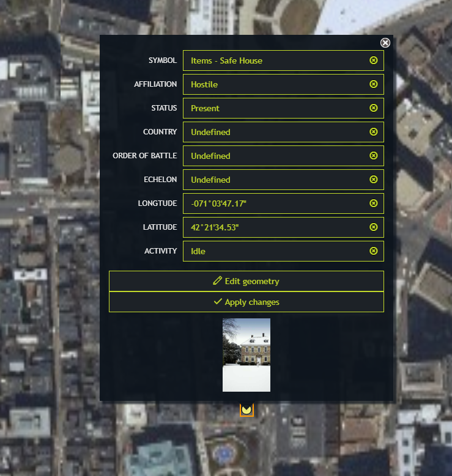This screenshot has height=476, width=452.
Task: Clear the Activity field value
Action: (373, 251)
